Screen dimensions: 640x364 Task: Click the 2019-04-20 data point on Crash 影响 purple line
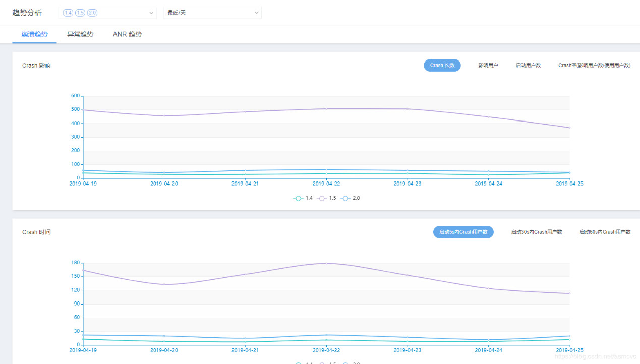tap(164, 115)
